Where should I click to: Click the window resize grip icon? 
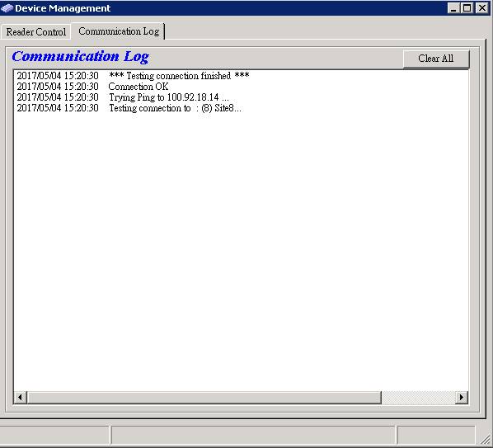click(486, 439)
